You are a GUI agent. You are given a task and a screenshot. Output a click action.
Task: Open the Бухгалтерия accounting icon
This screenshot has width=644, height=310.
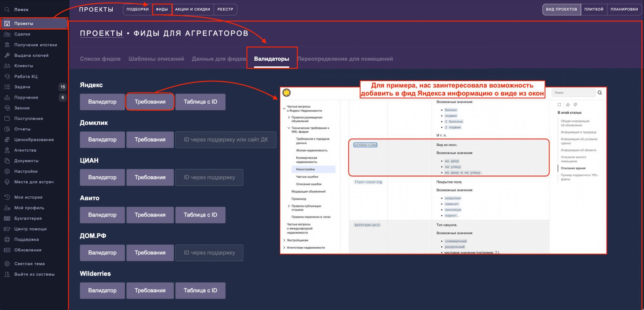pos(7,219)
